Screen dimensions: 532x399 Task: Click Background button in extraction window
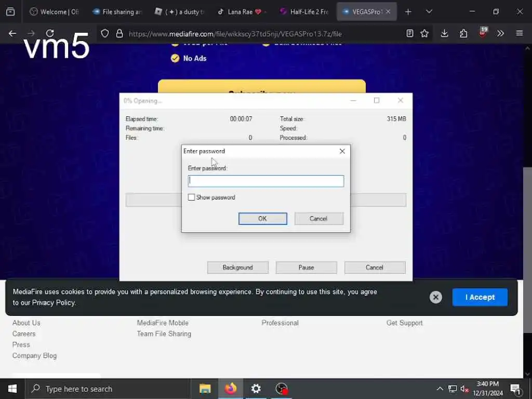click(x=238, y=268)
